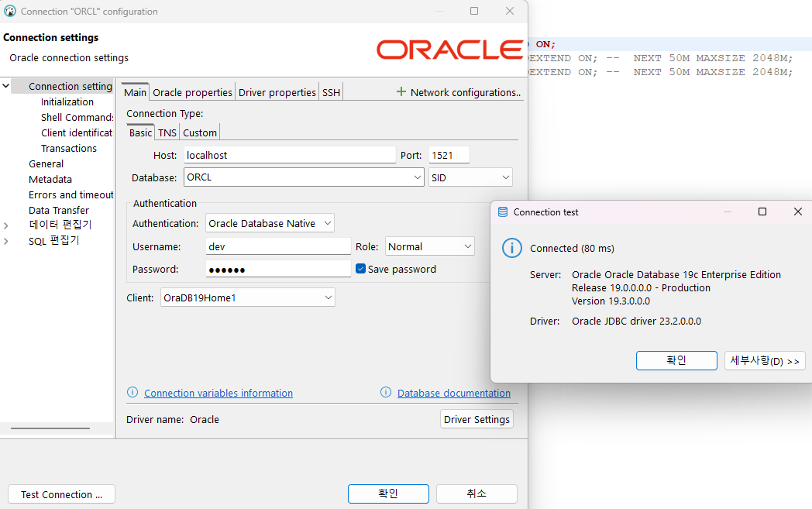Click info icon beside Database documentation
Viewport: 812px width, 509px height.
click(x=386, y=393)
